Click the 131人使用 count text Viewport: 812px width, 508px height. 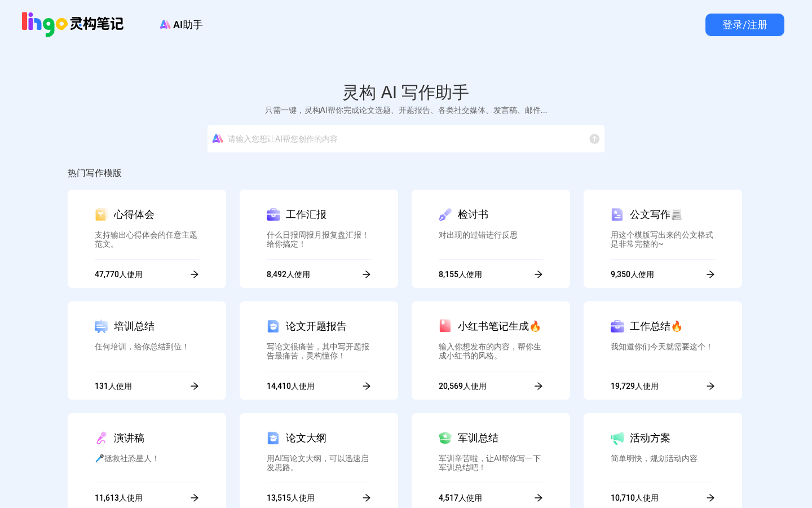click(x=113, y=386)
